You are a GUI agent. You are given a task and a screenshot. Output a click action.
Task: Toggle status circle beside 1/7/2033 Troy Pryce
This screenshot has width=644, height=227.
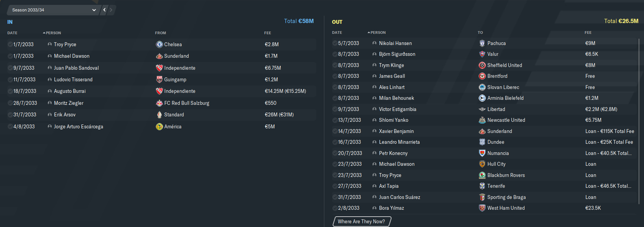click(10, 44)
